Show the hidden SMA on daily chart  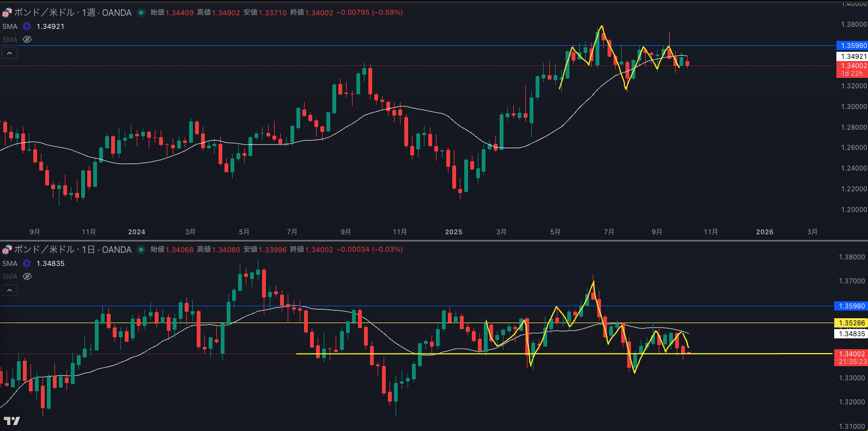coord(27,276)
